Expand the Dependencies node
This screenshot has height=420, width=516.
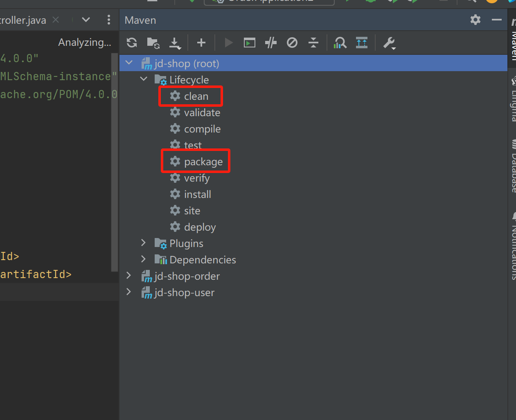tap(143, 259)
